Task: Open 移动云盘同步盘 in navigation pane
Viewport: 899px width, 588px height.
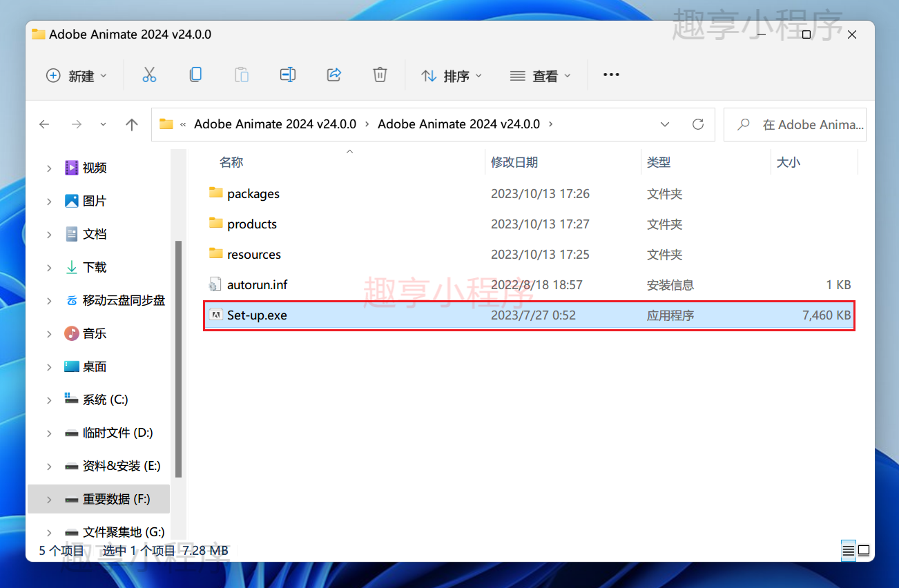Action: (x=124, y=300)
